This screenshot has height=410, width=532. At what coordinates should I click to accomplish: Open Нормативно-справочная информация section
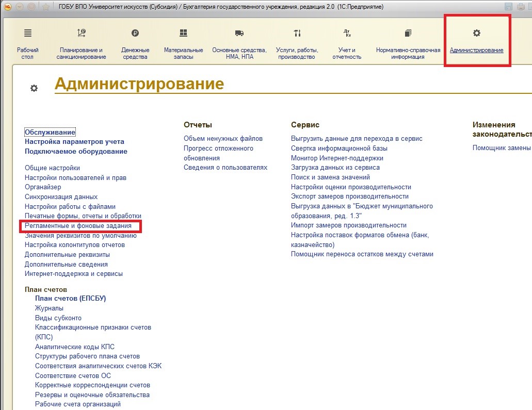click(408, 44)
